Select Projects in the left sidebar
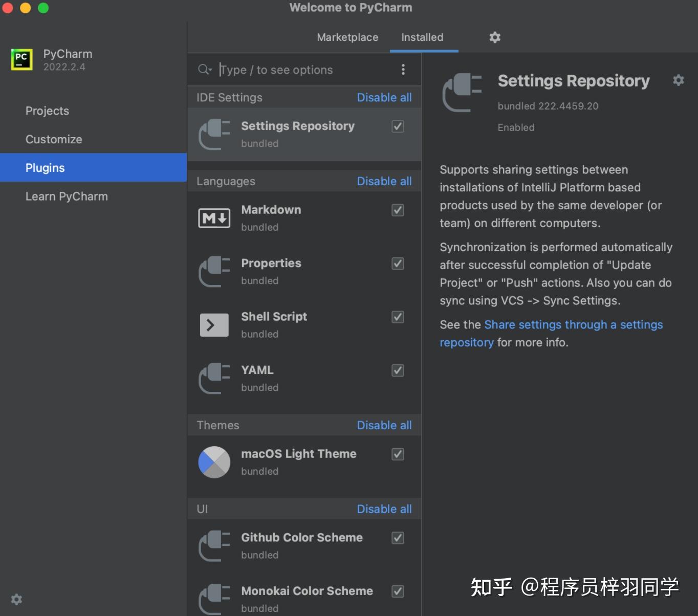The width and height of the screenshot is (698, 616). [x=47, y=111]
